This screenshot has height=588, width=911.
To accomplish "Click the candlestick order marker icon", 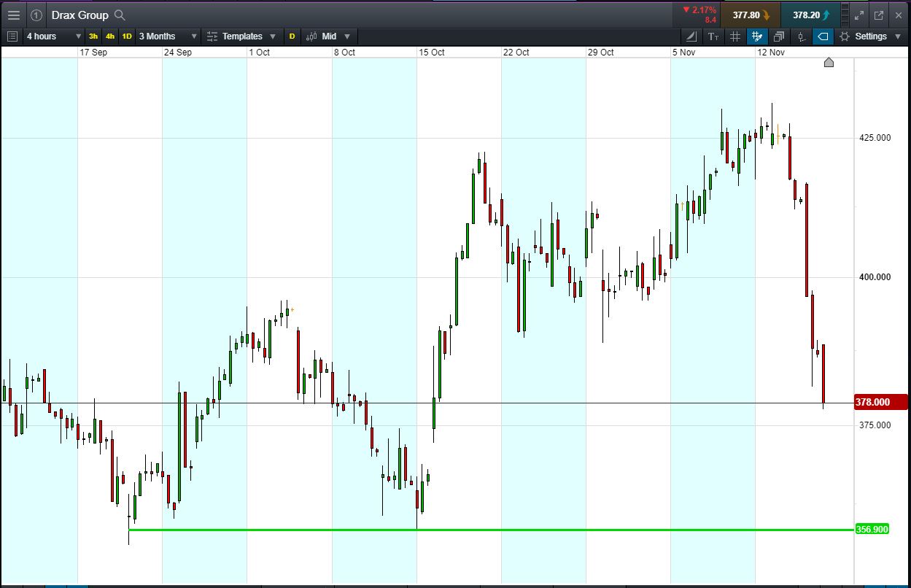I will (801, 36).
